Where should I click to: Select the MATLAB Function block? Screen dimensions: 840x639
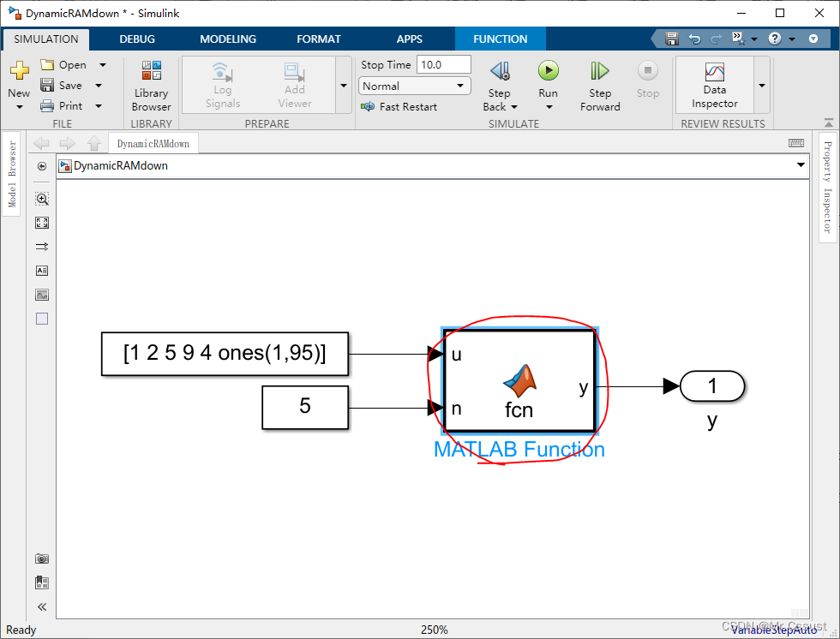click(519, 380)
